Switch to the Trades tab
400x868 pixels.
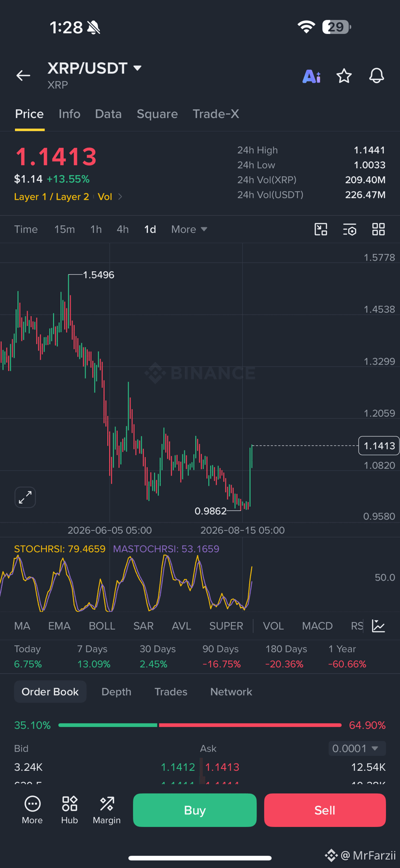pyautogui.click(x=171, y=691)
